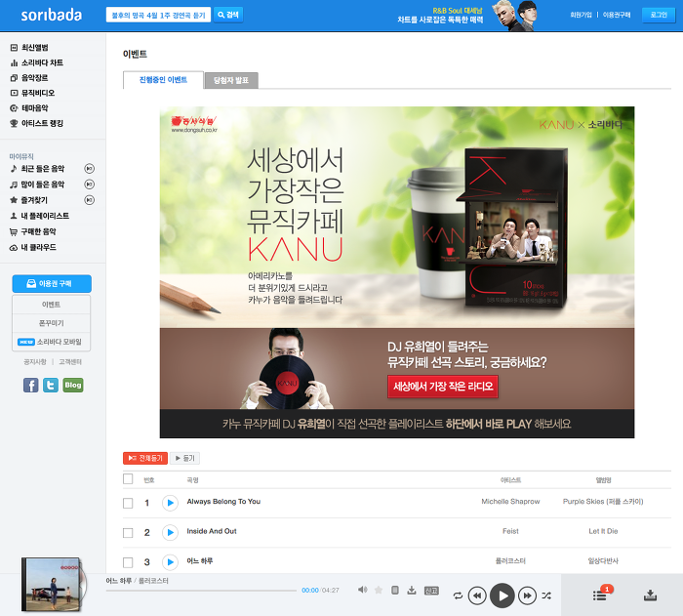
Task: Click the red 세상에서 가장 작은 라디오 button
Action: pos(443,387)
